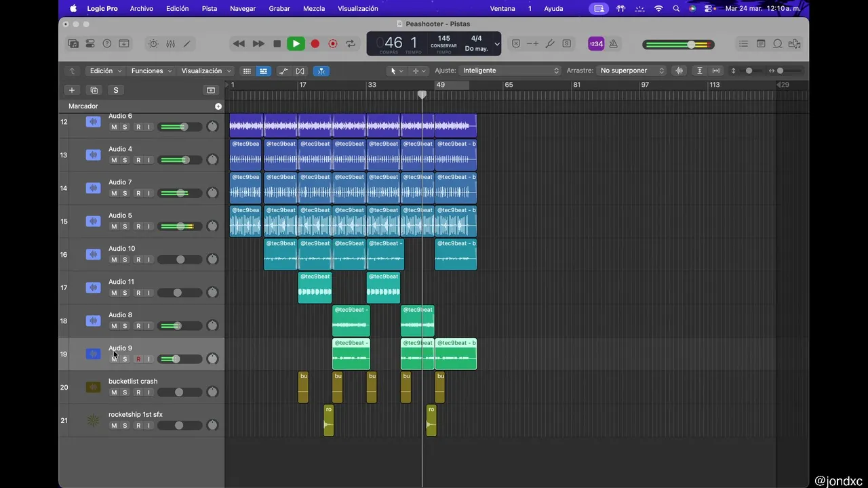Toggle Cycle mode in transport
Image resolution: width=868 pixels, height=488 pixels.
click(x=351, y=43)
